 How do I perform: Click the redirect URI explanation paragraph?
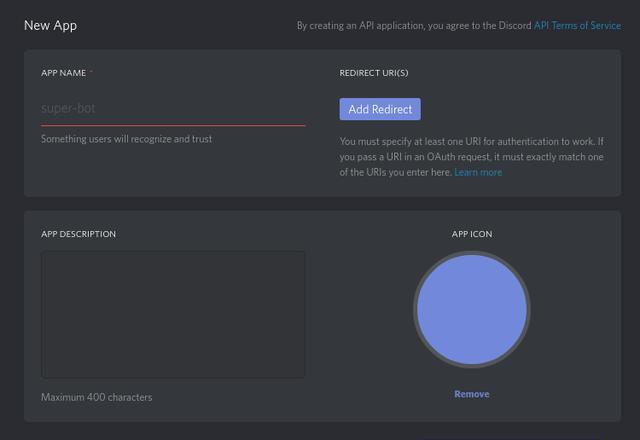(x=471, y=157)
